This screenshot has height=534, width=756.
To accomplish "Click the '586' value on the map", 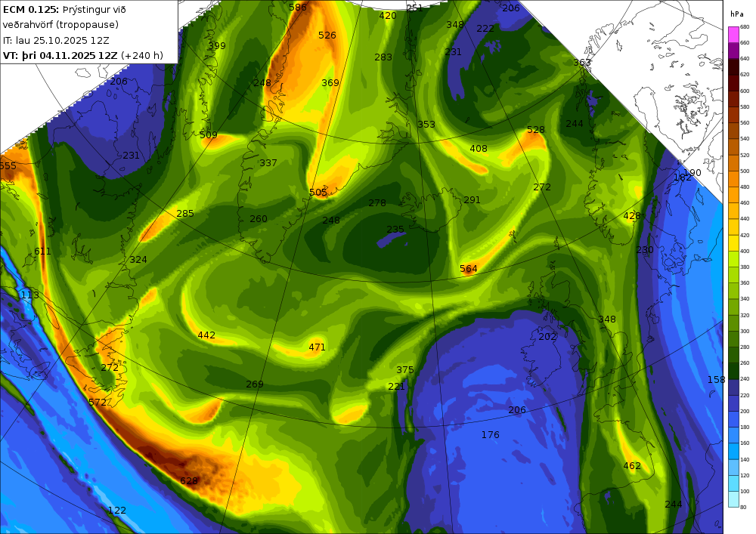I will point(297,8).
